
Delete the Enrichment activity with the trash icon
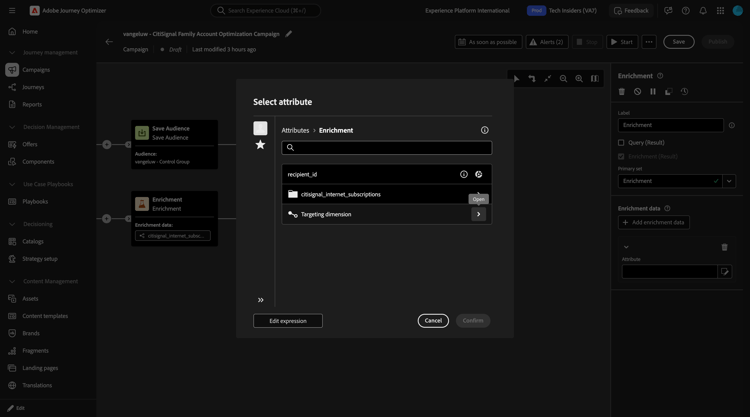pyautogui.click(x=622, y=91)
